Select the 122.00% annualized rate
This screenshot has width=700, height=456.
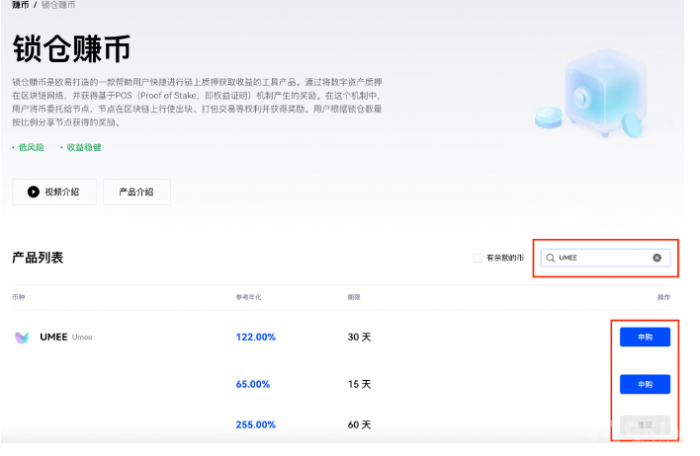255,337
